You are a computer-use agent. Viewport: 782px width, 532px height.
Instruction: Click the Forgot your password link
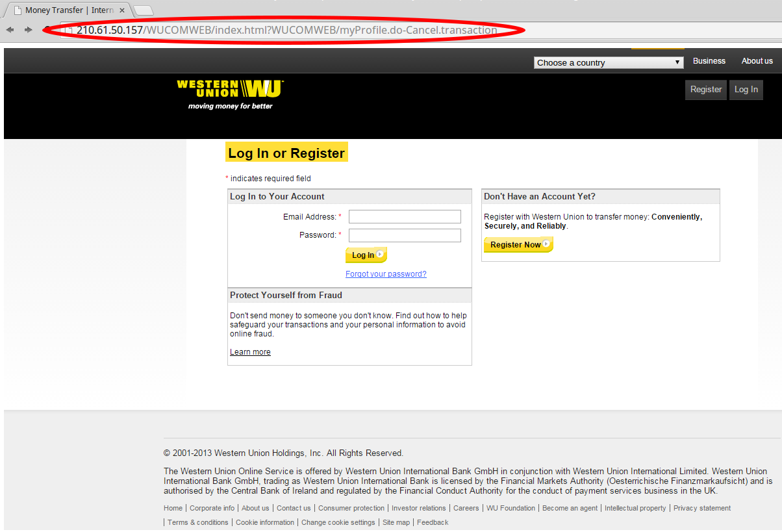coord(386,274)
